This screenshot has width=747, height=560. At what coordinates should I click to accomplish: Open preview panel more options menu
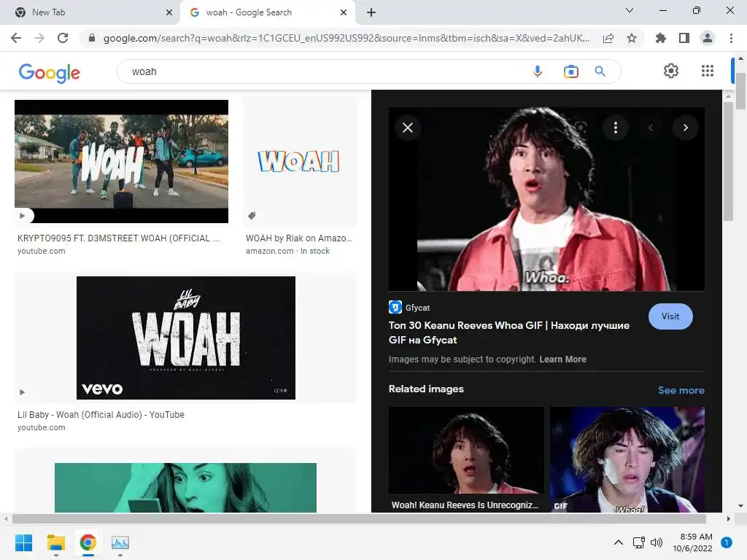coord(616,128)
